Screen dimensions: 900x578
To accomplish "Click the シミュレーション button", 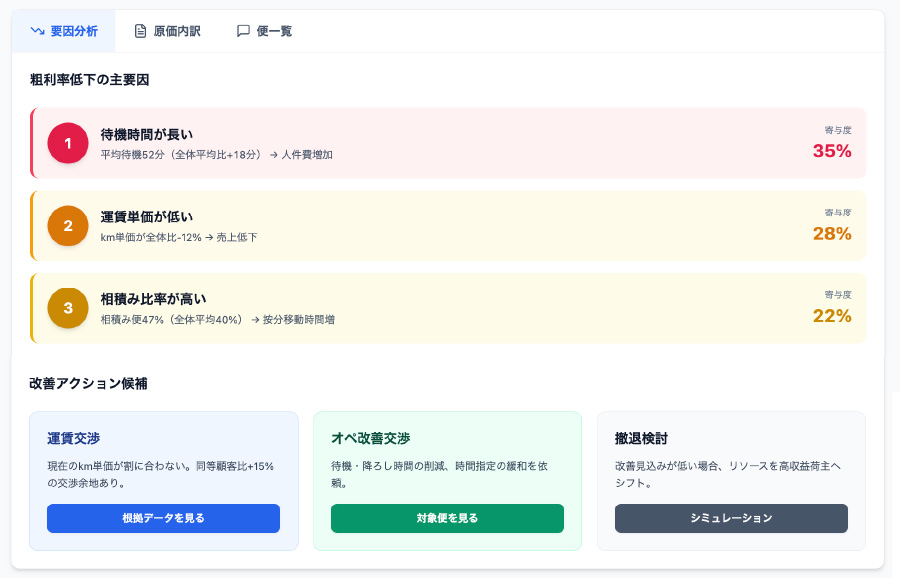I will pos(731,518).
